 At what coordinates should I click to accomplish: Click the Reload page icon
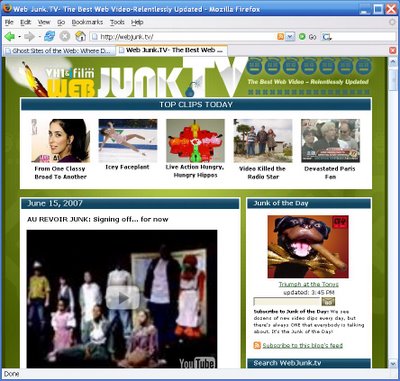[49, 36]
